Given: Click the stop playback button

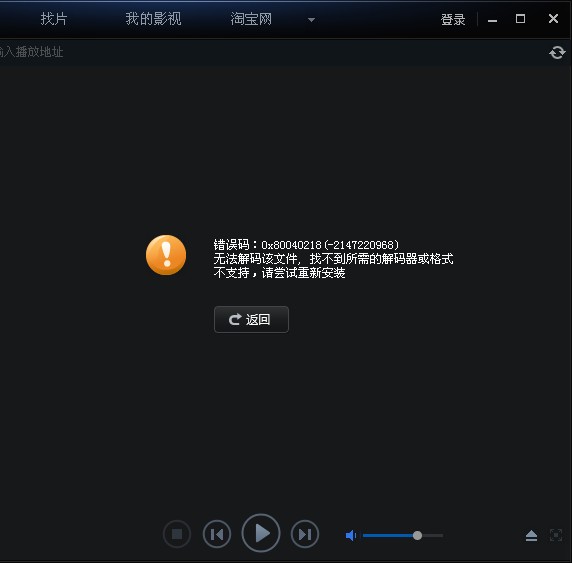Looking at the screenshot, I should [x=177, y=534].
